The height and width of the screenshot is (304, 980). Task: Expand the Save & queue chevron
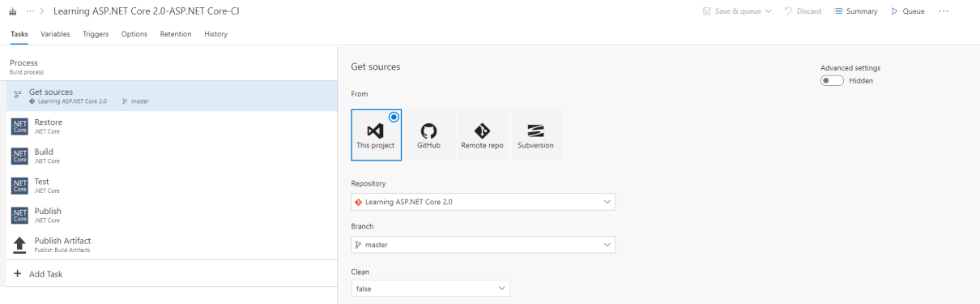click(768, 11)
